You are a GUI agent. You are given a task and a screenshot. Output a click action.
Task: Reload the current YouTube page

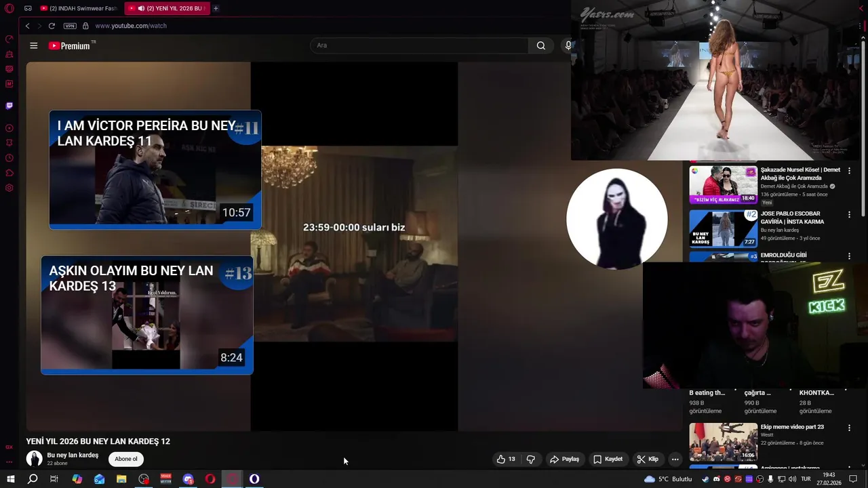pos(52,26)
